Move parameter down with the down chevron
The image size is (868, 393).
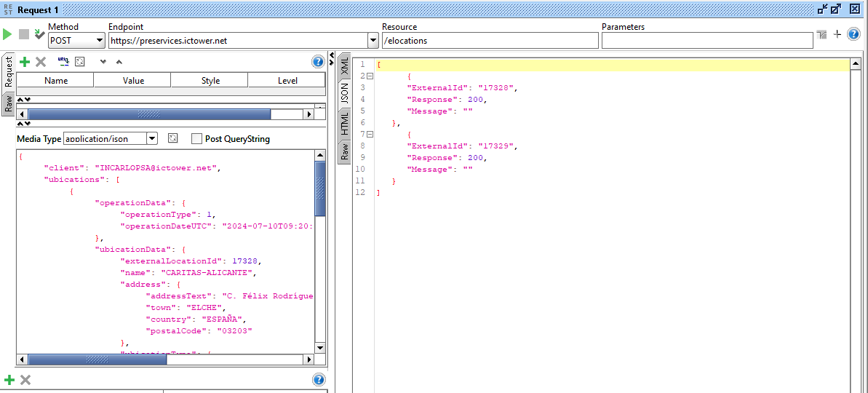tap(103, 62)
